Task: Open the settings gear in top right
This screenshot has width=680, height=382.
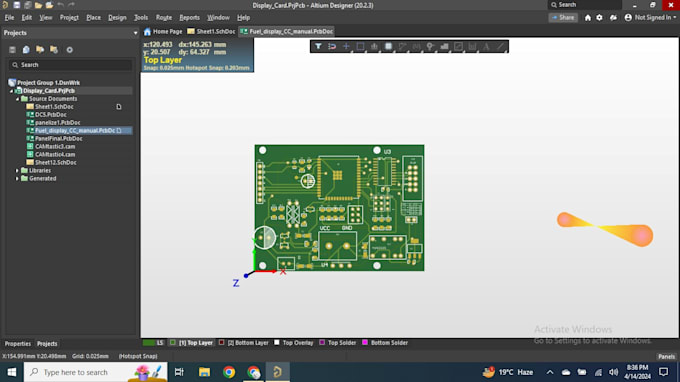Action: pos(599,18)
